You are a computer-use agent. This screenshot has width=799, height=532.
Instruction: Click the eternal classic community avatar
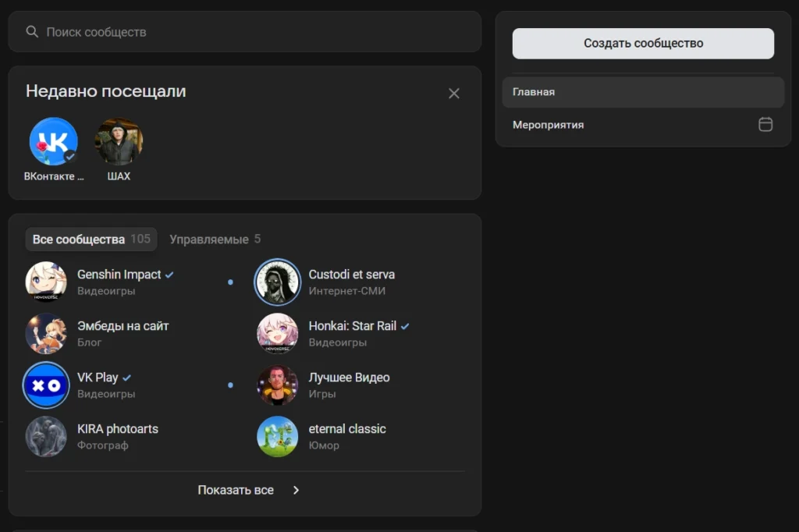[278, 436]
